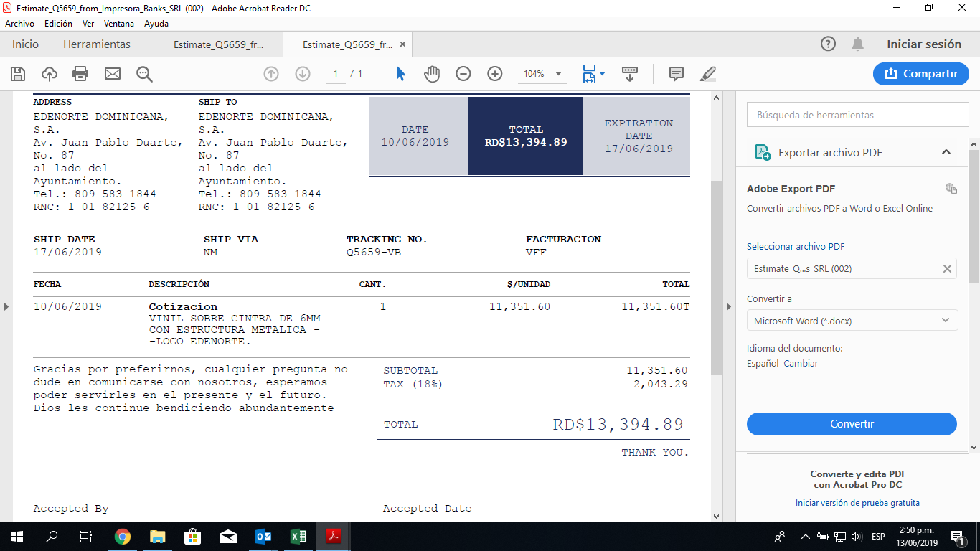Click the Búsqueda de herramientas search field
The height and width of the screenshot is (551, 980).
[852, 115]
